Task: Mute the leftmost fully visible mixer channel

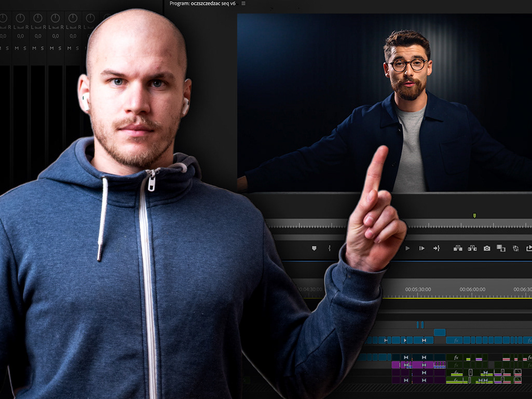Action: (x=17, y=49)
